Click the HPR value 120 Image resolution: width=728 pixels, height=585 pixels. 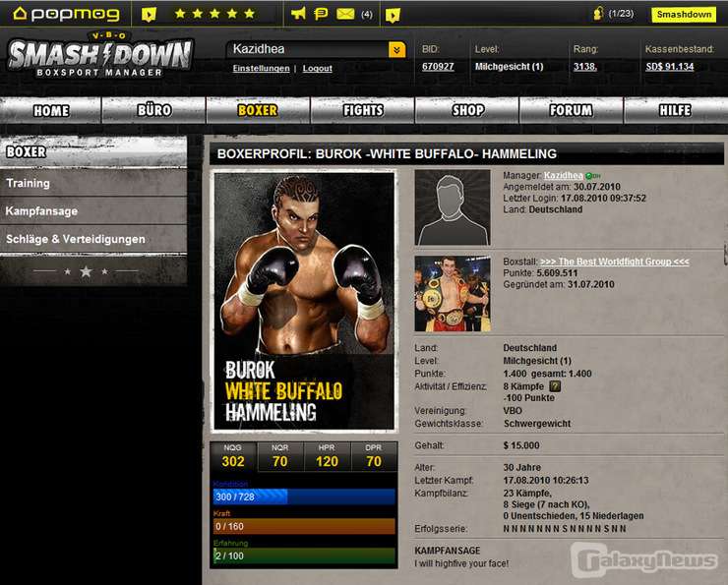click(x=327, y=461)
